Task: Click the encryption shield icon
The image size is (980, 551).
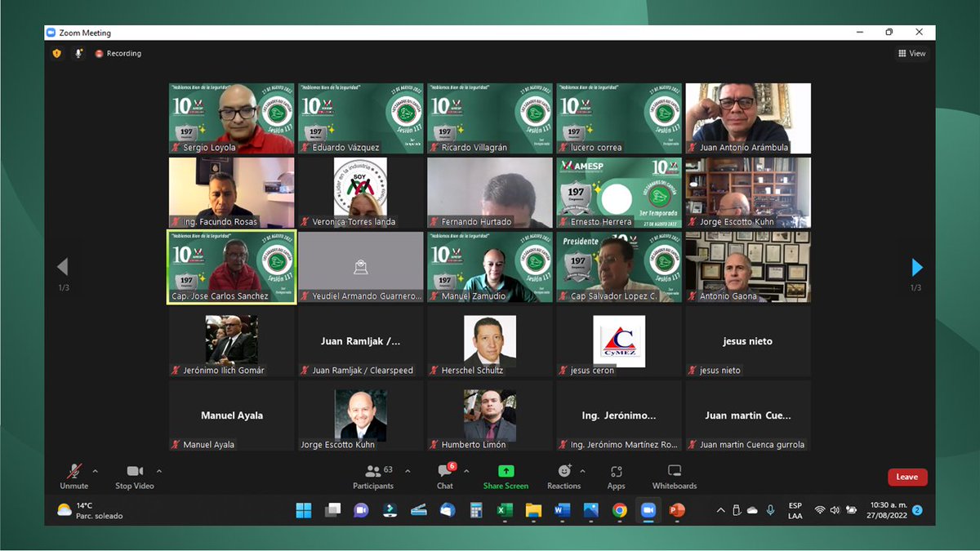Action: point(56,53)
